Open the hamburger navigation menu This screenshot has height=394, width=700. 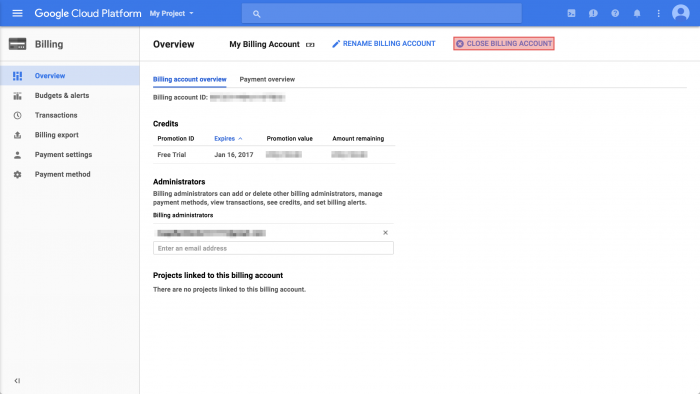(x=17, y=13)
